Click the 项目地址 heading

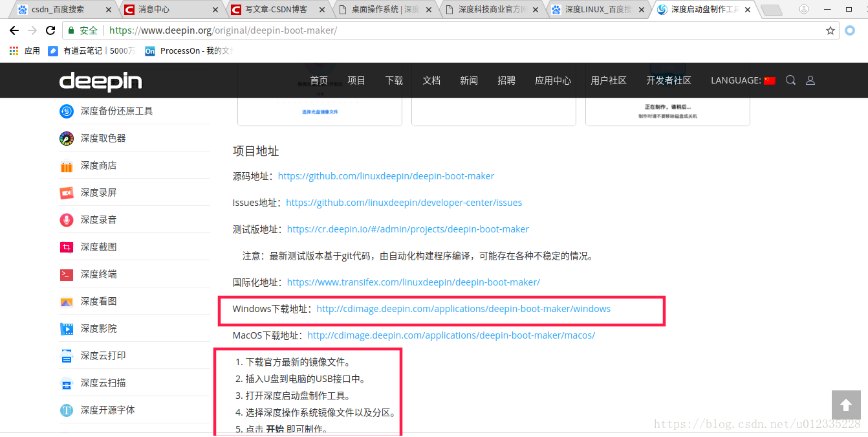256,151
